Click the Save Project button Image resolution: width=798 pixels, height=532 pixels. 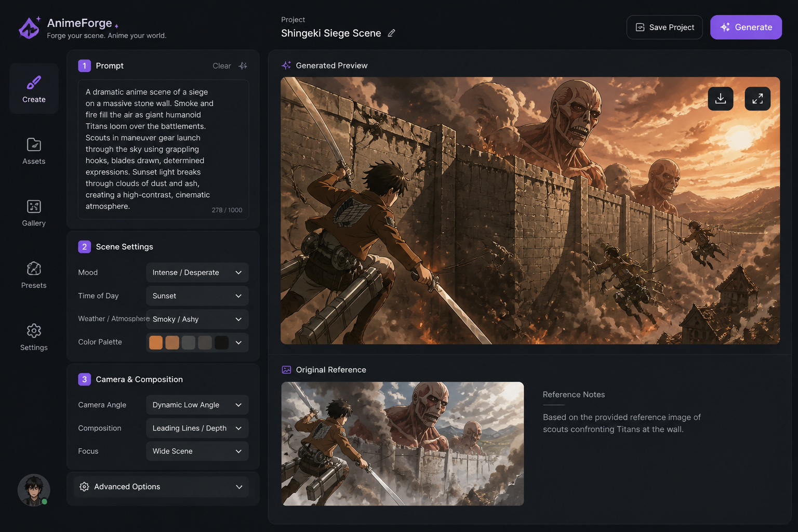click(664, 27)
